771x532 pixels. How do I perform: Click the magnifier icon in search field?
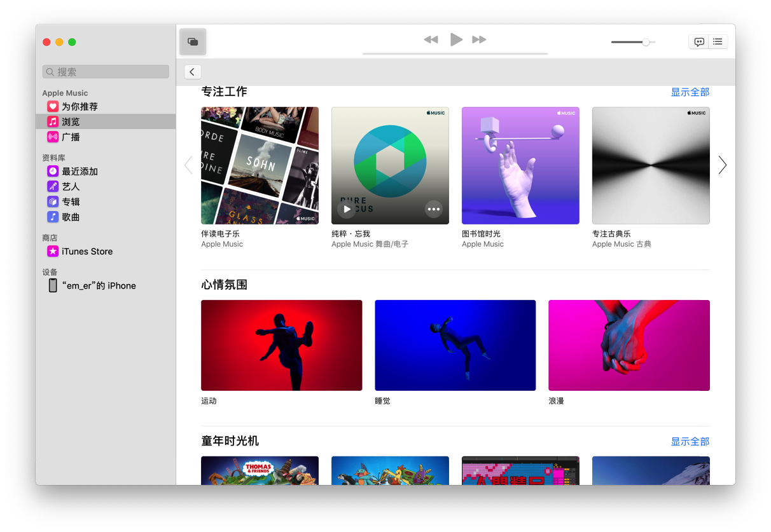[50, 72]
